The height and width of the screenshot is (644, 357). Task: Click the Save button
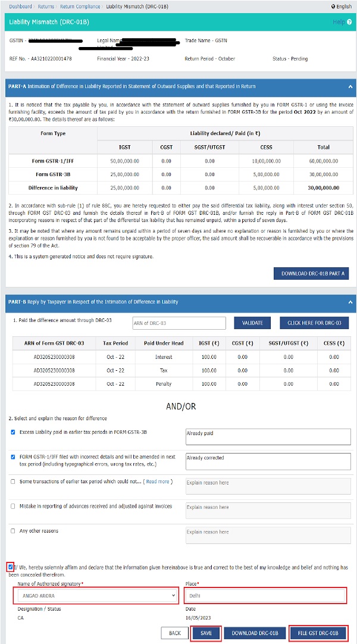tap(206, 633)
